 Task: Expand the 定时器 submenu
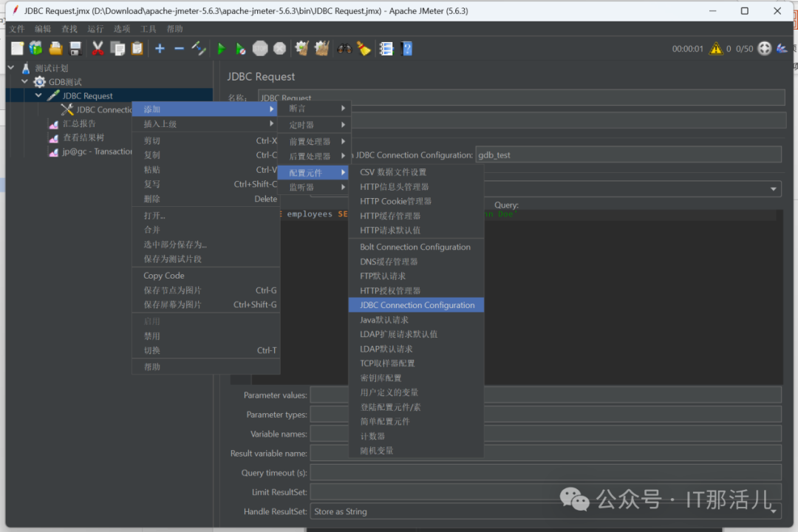pyautogui.click(x=315, y=125)
